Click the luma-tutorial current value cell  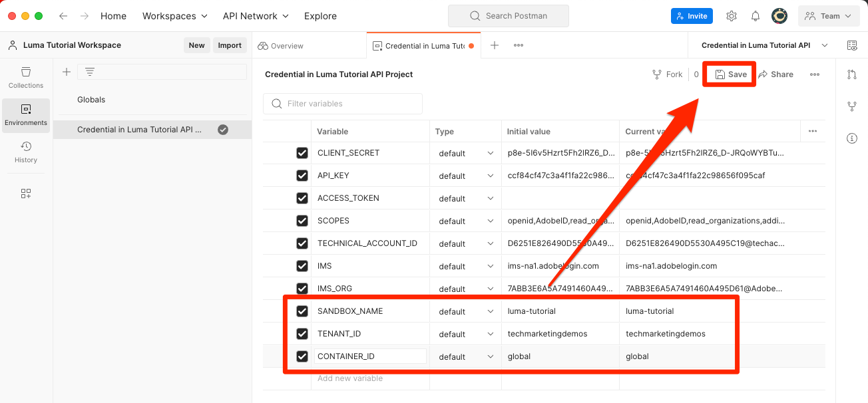click(x=710, y=311)
